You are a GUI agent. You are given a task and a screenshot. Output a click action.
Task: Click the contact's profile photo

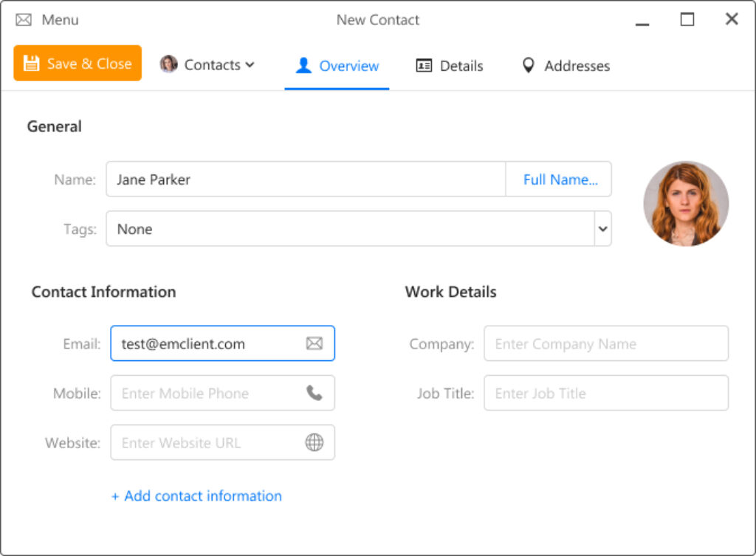point(686,203)
